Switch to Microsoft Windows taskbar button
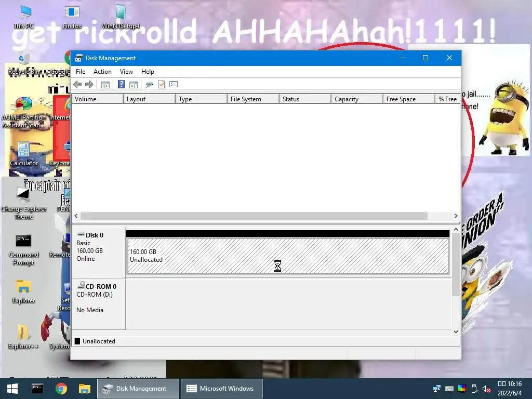532x399 pixels. [221, 389]
